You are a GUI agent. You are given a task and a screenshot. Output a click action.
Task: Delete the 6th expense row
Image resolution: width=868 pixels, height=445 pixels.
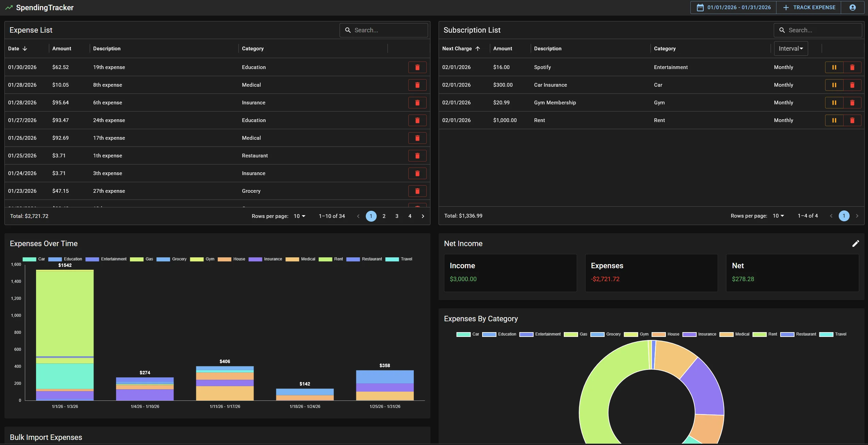pos(417,103)
